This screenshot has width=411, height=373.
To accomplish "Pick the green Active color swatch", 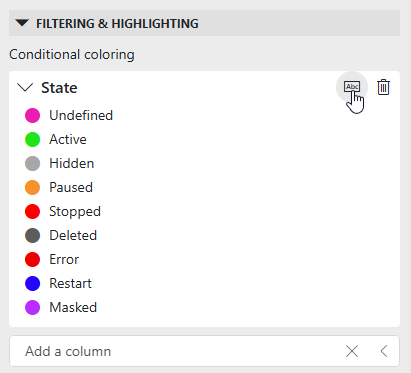I will tap(32, 139).
